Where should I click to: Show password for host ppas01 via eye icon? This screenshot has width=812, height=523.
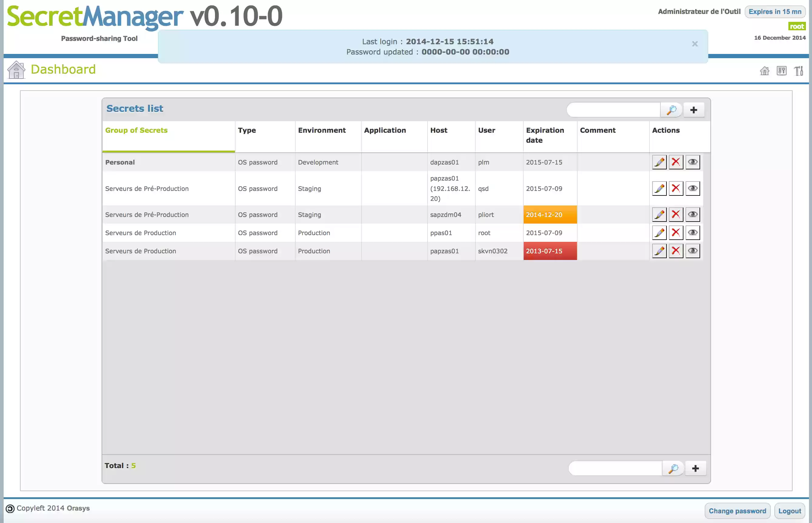point(693,232)
